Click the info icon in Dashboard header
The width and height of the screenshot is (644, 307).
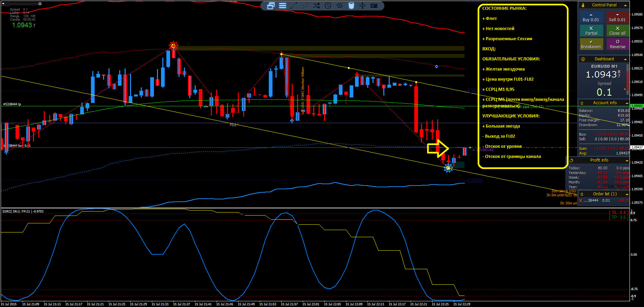pyautogui.click(x=583, y=59)
